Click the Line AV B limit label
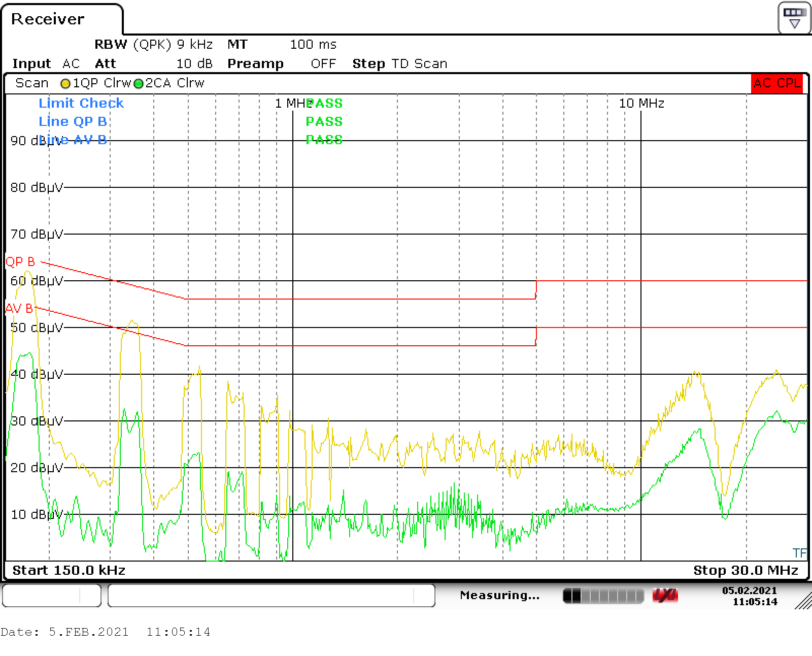Image resolution: width=812 pixels, height=656 pixels. 73,140
